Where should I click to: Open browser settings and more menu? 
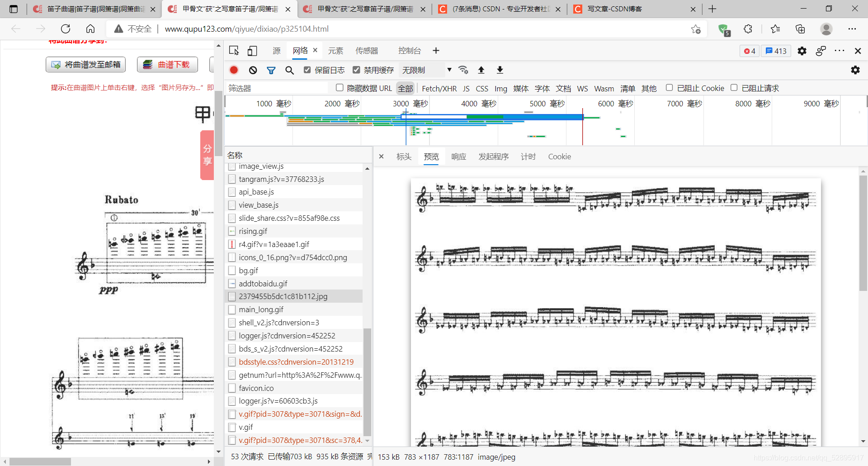coord(852,29)
